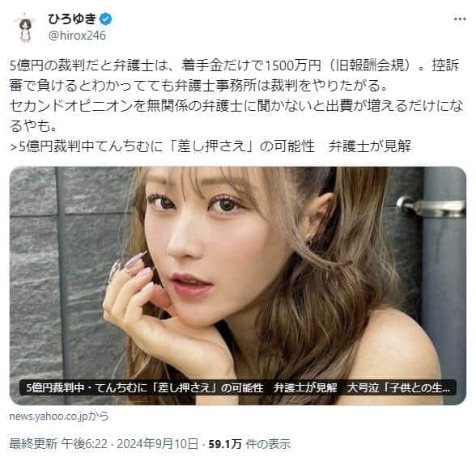Click the quoted headline line starting with >5億円裁判中
The height and width of the screenshot is (461, 476).
coord(210,146)
